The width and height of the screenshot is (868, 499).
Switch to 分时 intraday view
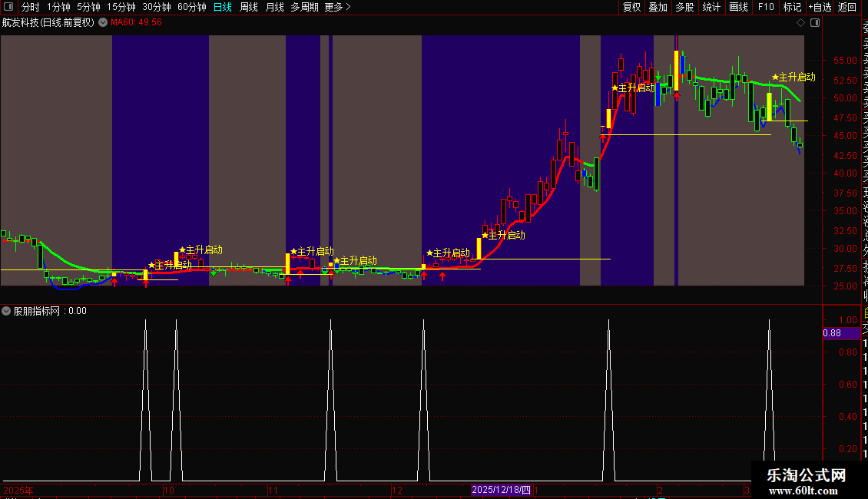[x=31, y=7]
